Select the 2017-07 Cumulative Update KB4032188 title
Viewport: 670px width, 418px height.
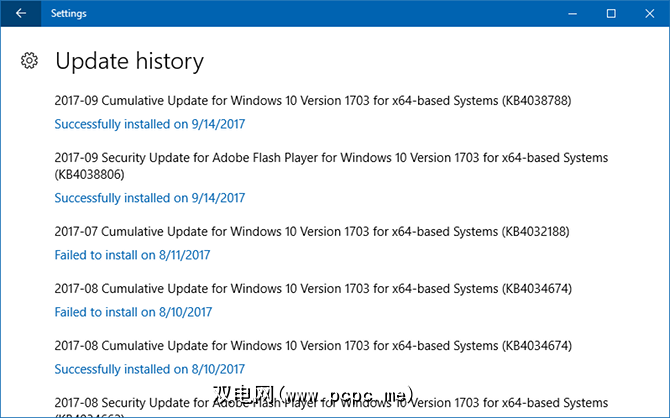tap(312, 231)
